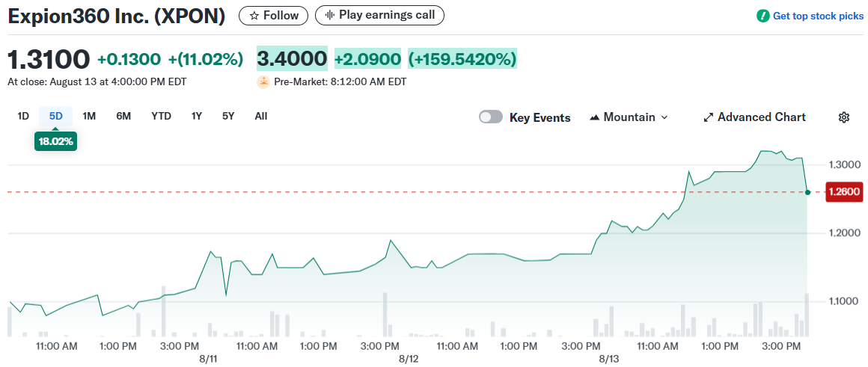Screen dimensions: 868x367
Task: Select the 1D time range
Action: pos(23,116)
